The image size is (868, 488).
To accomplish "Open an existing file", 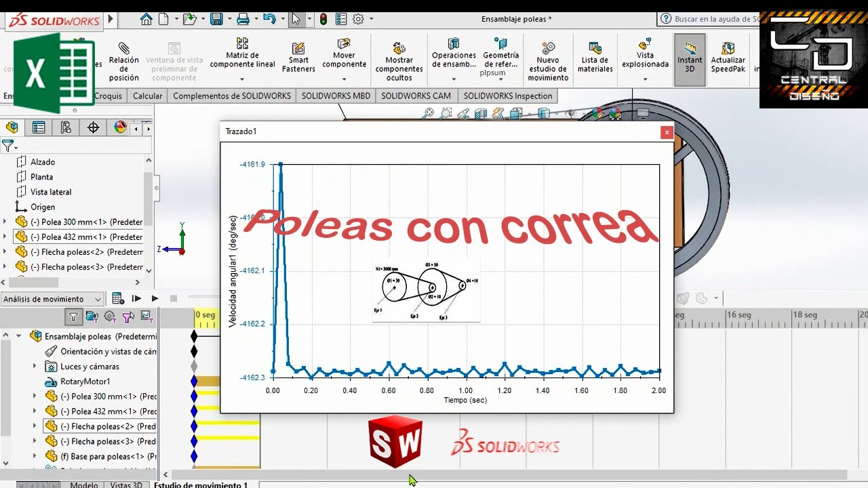I will 189,19.
